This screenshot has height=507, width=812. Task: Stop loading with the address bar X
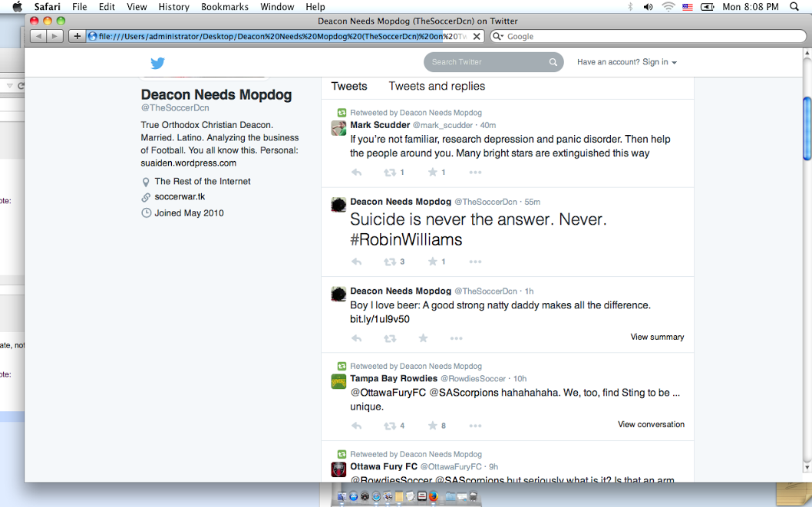click(477, 36)
